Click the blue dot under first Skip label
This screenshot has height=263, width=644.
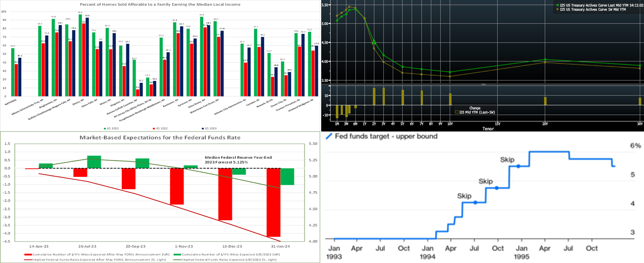click(475, 202)
